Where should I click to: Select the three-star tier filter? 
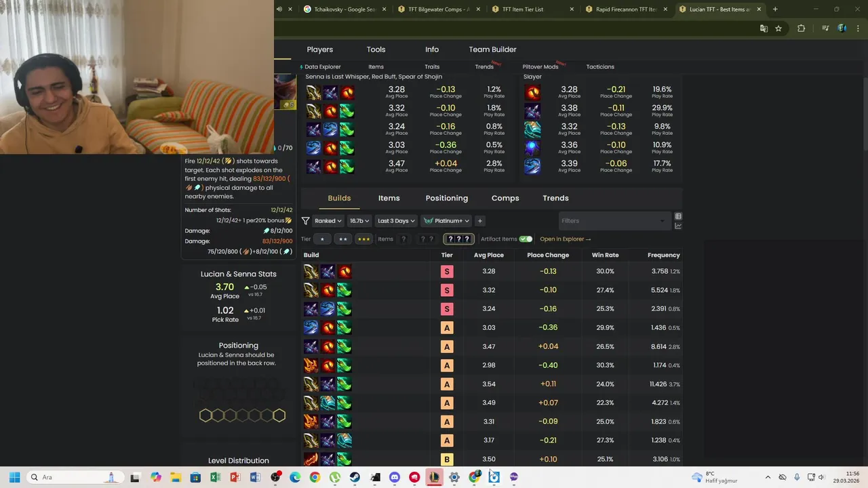(x=364, y=239)
